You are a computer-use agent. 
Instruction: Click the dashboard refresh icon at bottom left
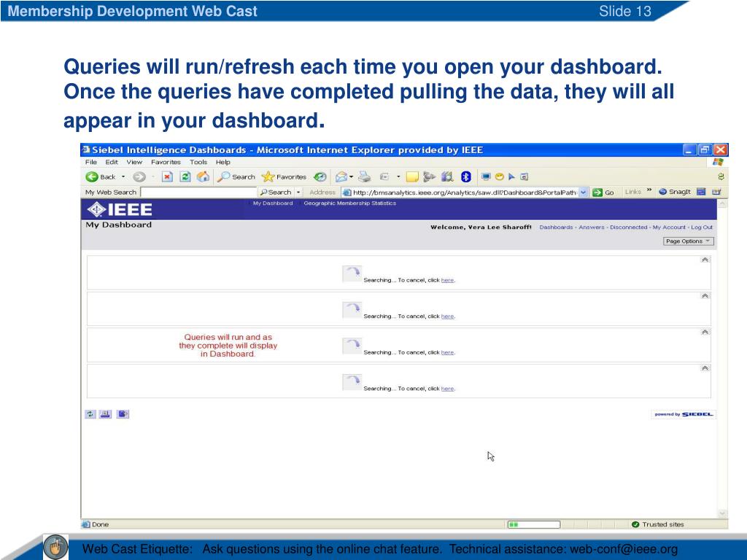90,414
